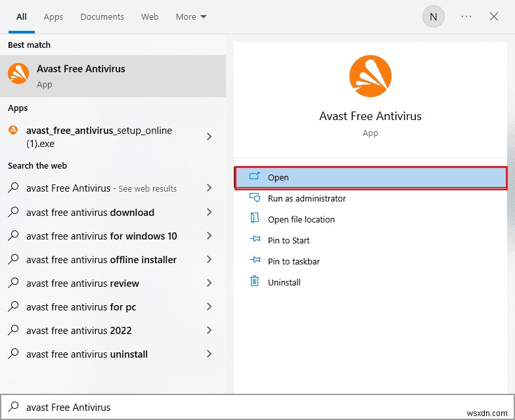Expand the setup_online exe result arrow
515x420 pixels.
tap(209, 136)
